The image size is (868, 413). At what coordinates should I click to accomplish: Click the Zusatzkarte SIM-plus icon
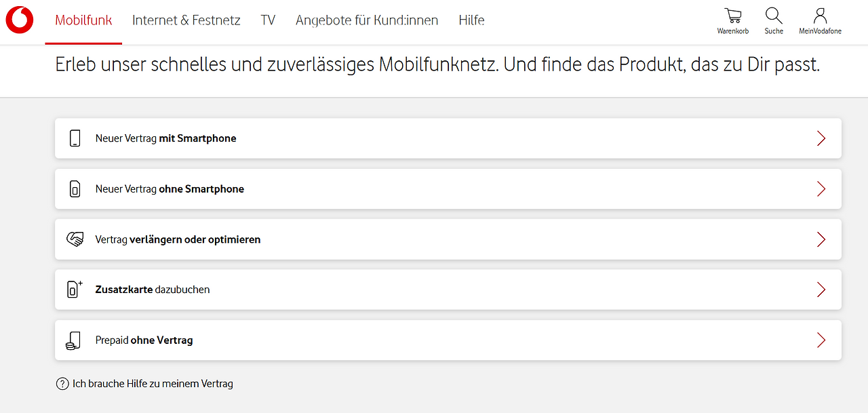click(75, 290)
